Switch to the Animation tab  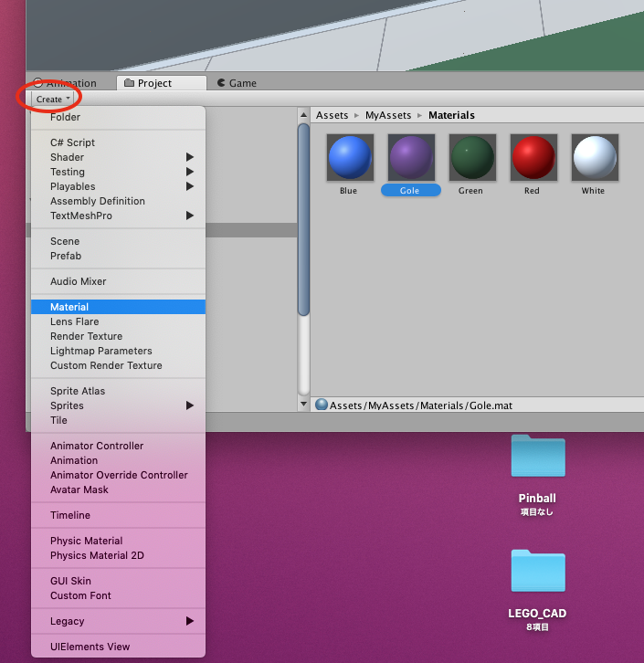[65, 83]
